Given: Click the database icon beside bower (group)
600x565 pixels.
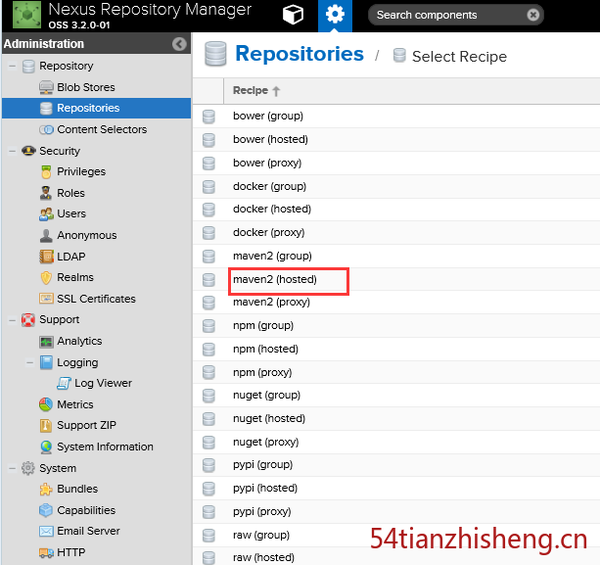Looking at the screenshot, I should pyautogui.click(x=209, y=117).
